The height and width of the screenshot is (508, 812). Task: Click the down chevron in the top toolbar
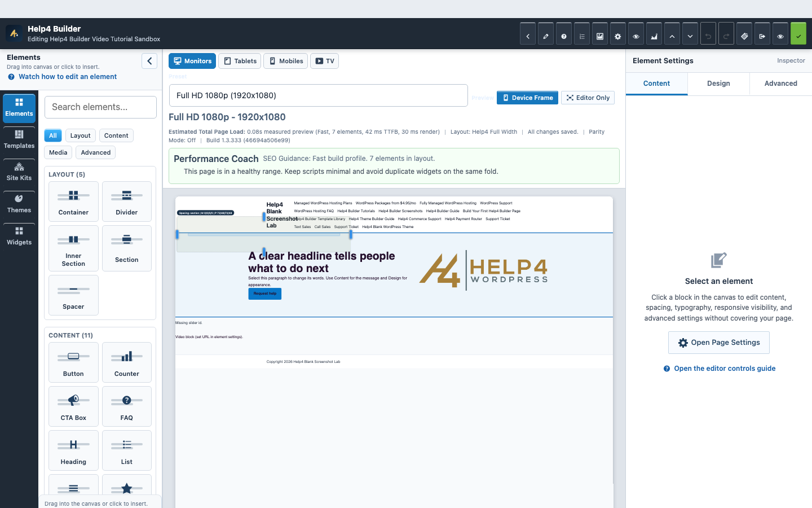pyautogui.click(x=690, y=34)
